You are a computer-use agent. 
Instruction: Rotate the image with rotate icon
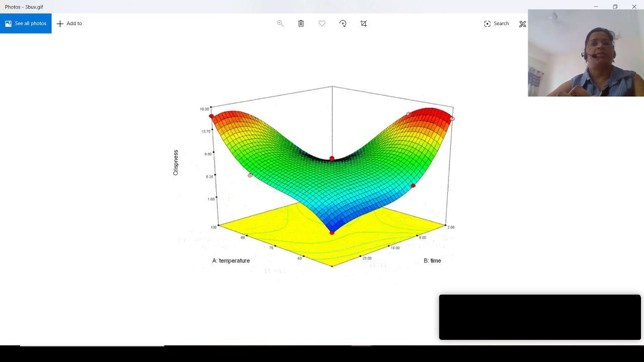(x=343, y=24)
